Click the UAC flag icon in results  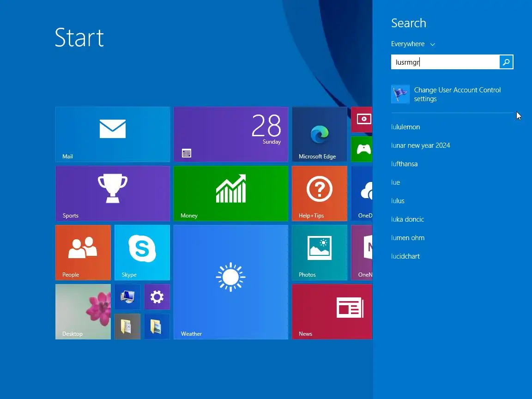(400, 94)
